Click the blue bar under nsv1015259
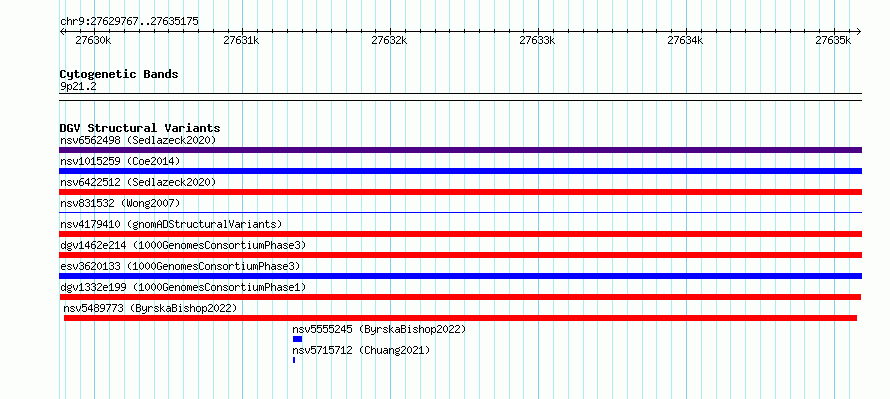Image resolution: width=890 pixels, height=399 pixels. (x=460, y=171)
